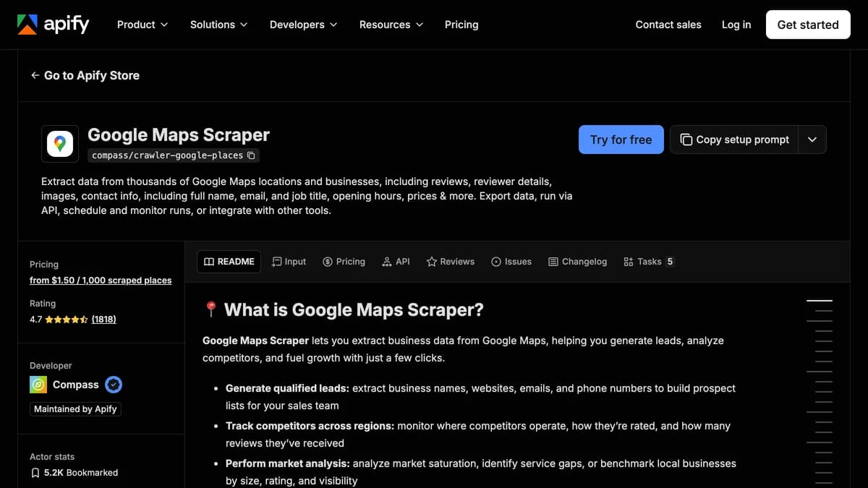Click the Actor stats label
This screenshot has width=868, height=488.
[x=52, y=457]
